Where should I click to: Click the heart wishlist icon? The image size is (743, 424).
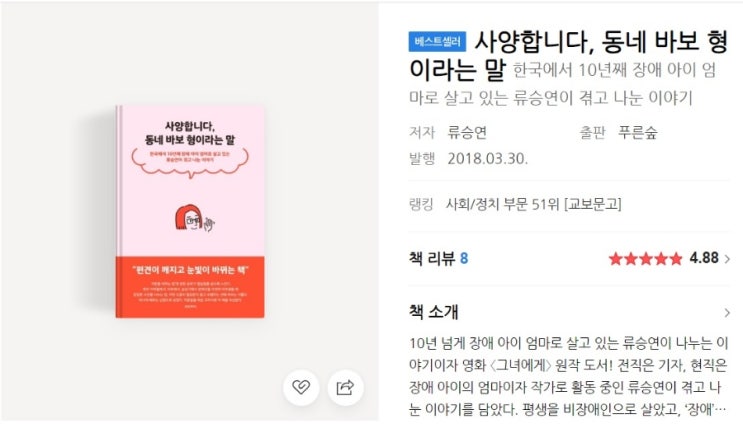click(x=301, y=387)
